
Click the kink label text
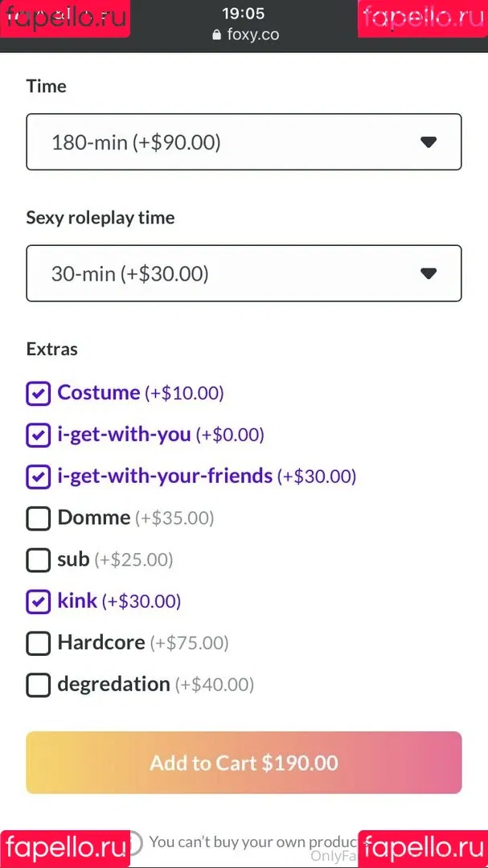click(x=77, y=600)
